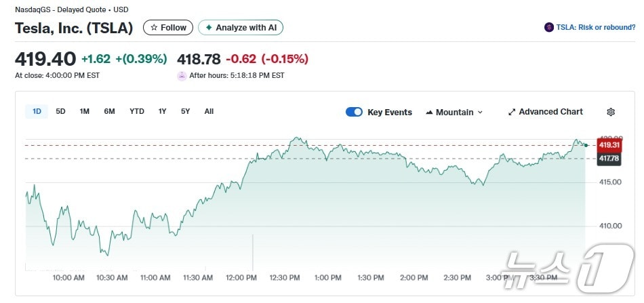Show the 5Y chart range
644x303 pixels.
coord(185,111)
